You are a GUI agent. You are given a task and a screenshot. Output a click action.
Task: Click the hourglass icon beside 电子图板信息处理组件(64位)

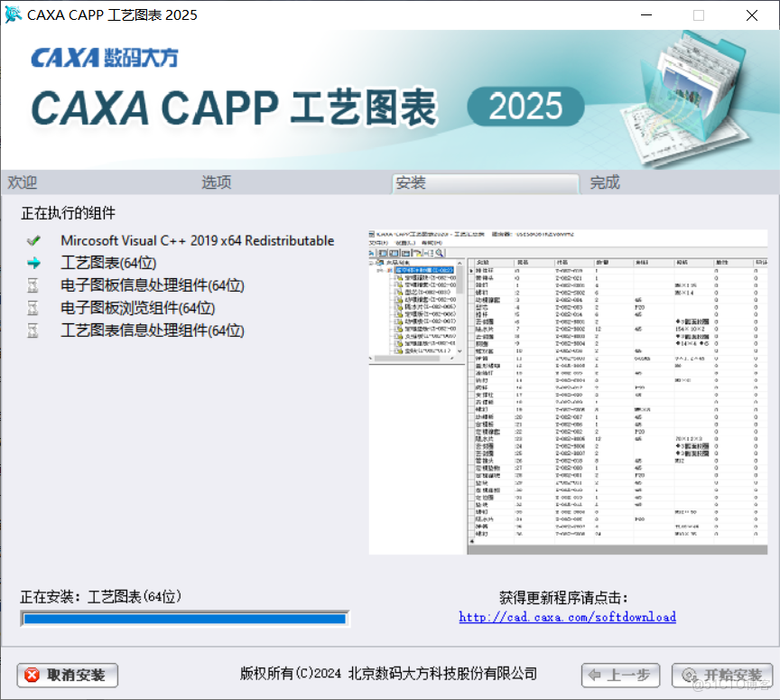tap(34, 287)
